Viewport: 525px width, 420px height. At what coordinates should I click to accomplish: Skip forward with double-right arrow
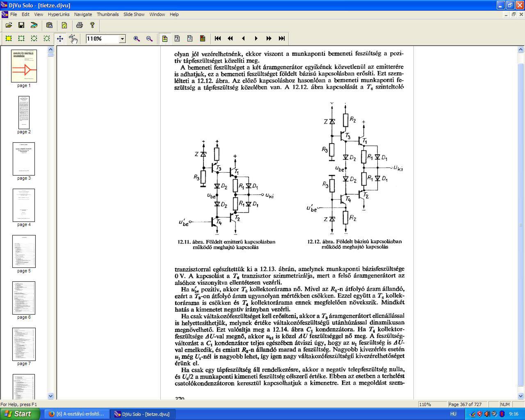tap(269, 39)
